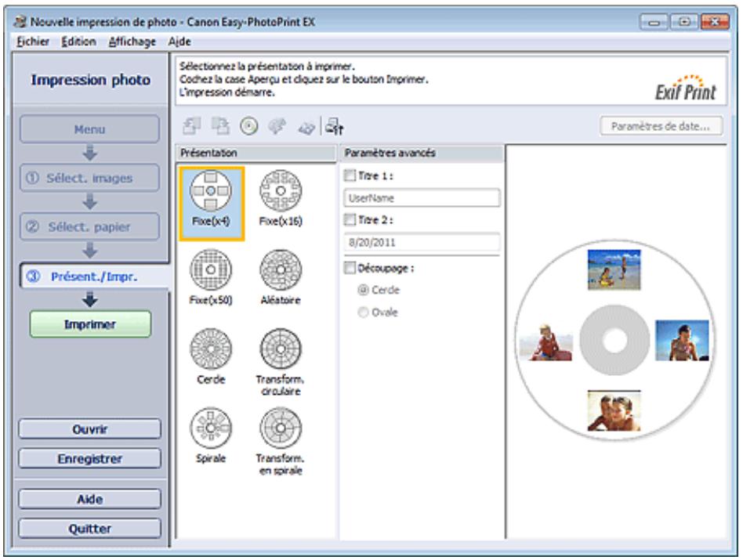This screenshot has width=743, height=560.
Task: Minimize the Easy-PhotoPrint EX window
Action: [x=654, y=22]
